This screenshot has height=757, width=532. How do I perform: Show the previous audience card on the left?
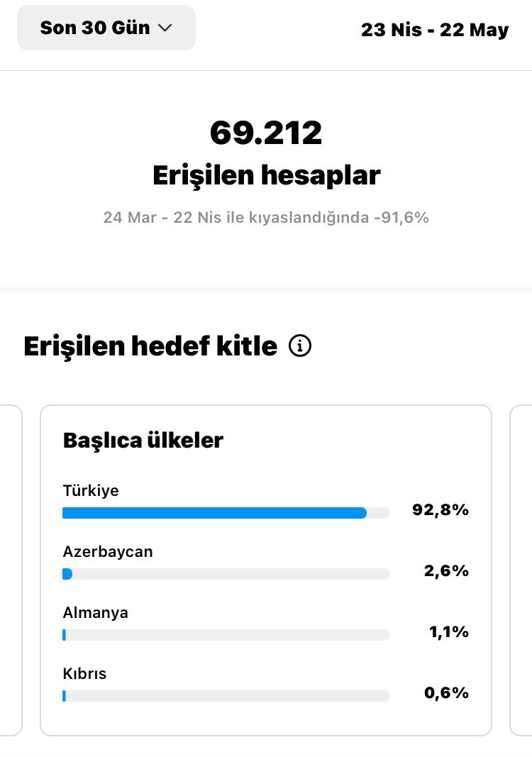(11, 570)
